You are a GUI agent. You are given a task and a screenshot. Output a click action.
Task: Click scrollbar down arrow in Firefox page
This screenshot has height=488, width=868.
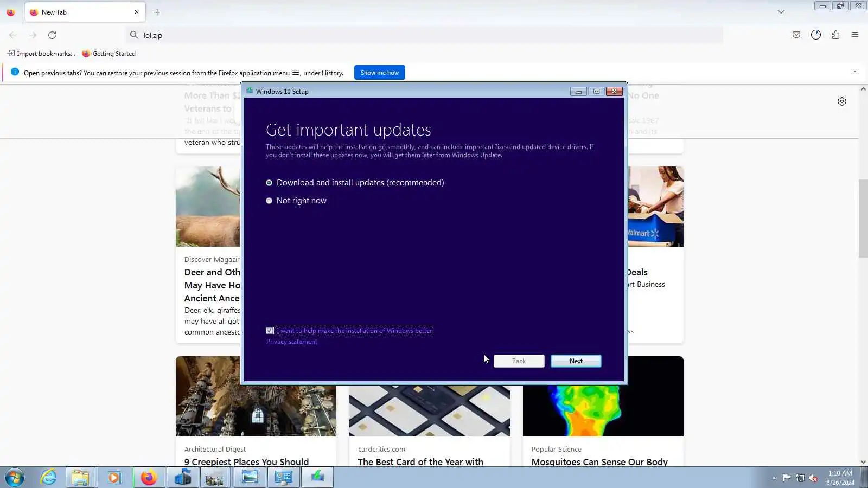863,462
